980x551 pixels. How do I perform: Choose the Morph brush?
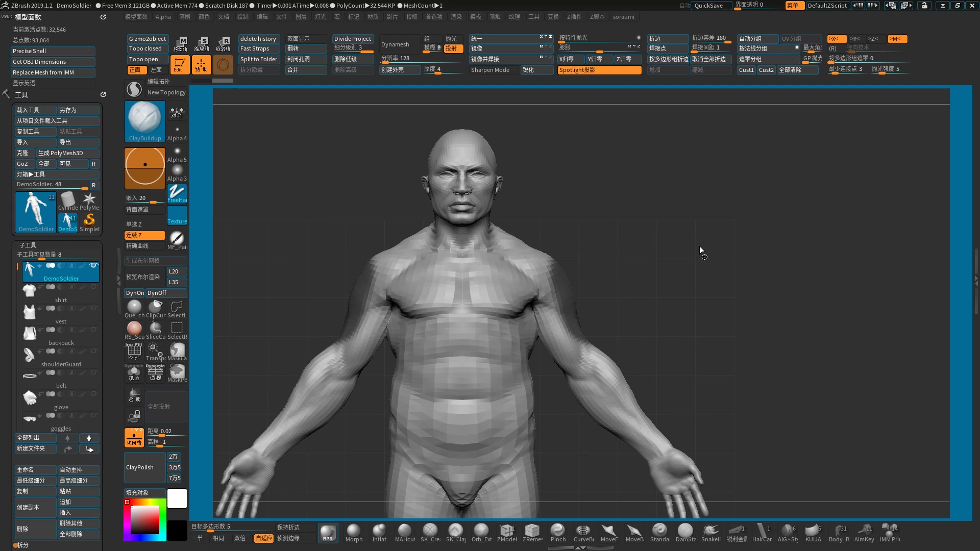354,532
